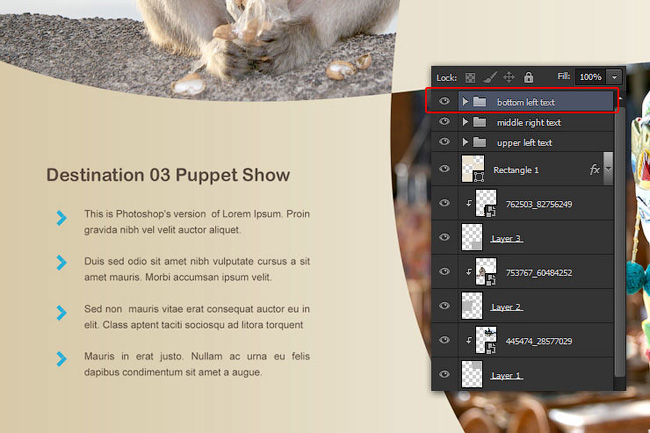
Task: Select the 'middle right text' layer name
Action: [529, 122]
